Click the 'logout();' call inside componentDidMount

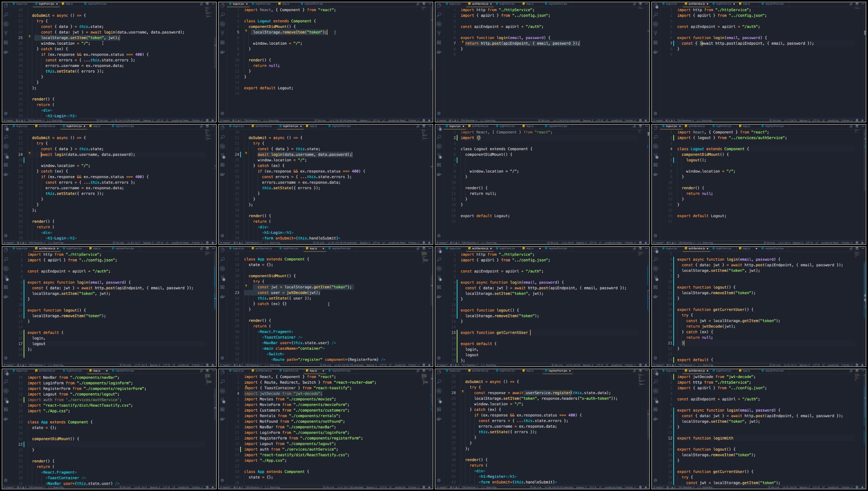click(x=696, y=160)
